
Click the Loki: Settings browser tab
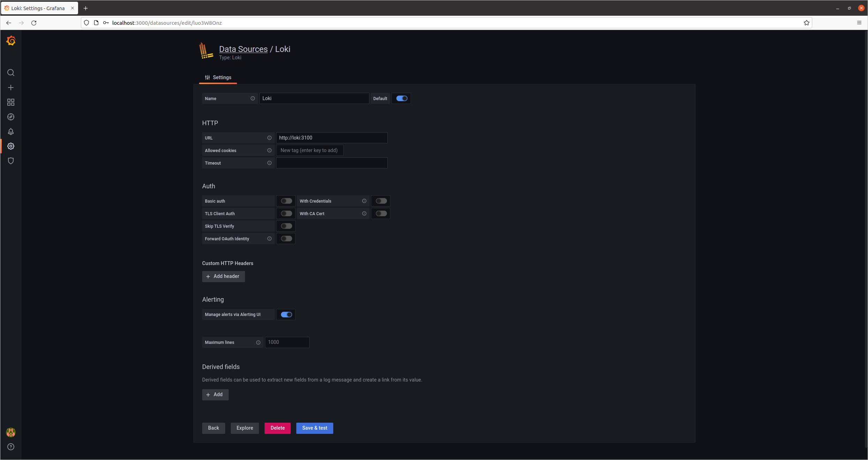(38, 8)
